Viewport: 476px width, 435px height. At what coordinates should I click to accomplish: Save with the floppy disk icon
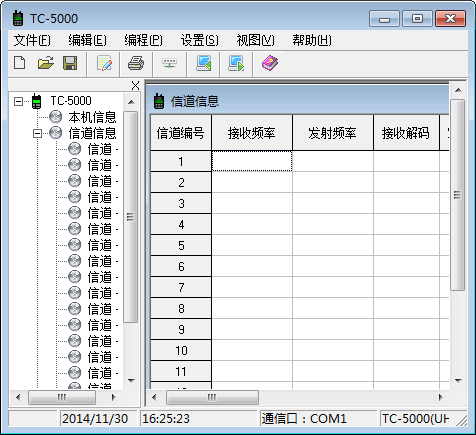pos(70,63)
